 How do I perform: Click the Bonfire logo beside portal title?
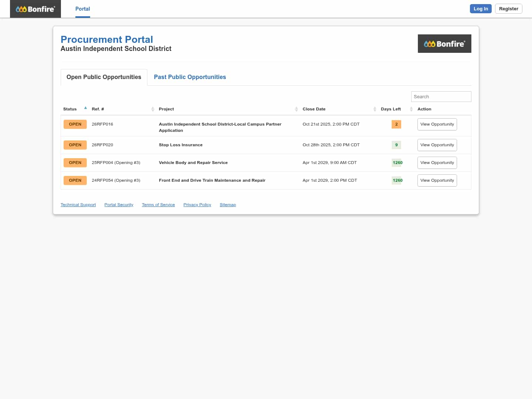coord(444,44)
